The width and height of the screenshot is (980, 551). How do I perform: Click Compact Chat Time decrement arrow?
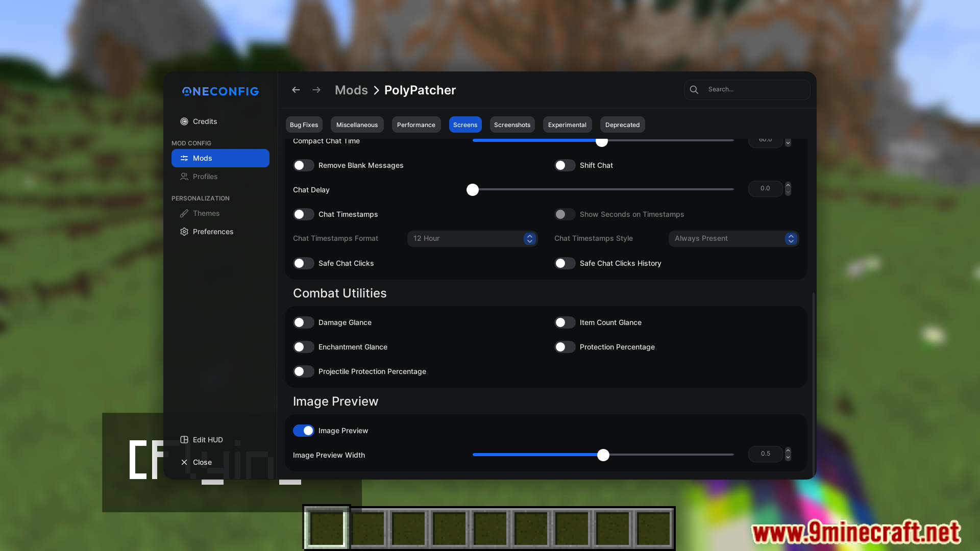point(788,143)
